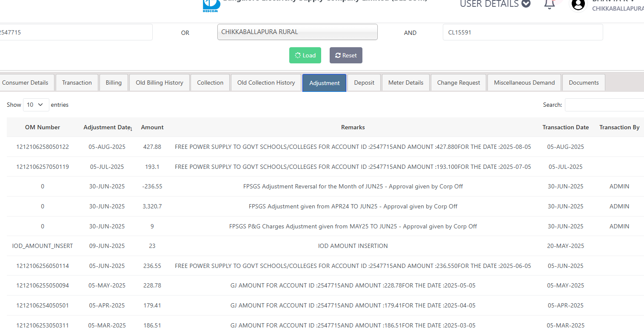
Task: Click the amount 228.78
Action: tap(152, 285)
